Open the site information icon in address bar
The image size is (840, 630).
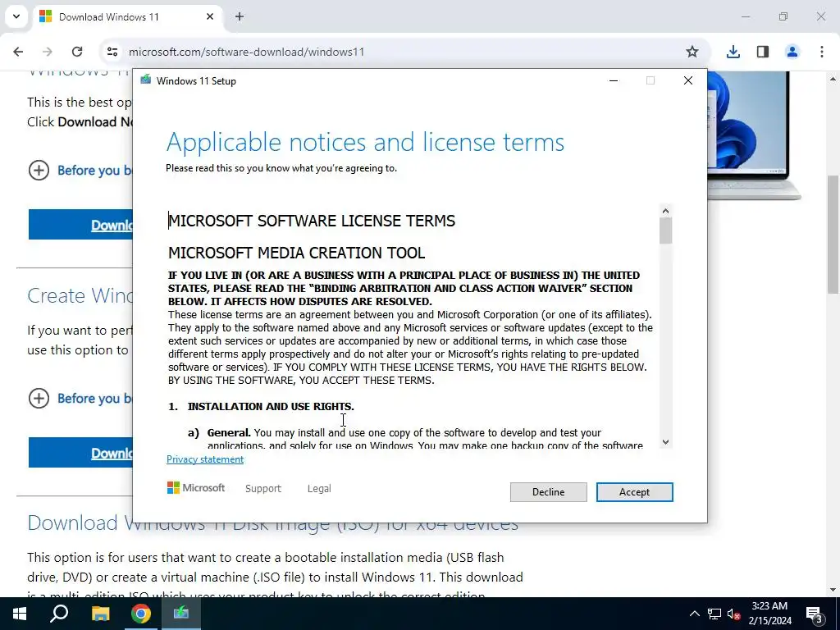112,52
